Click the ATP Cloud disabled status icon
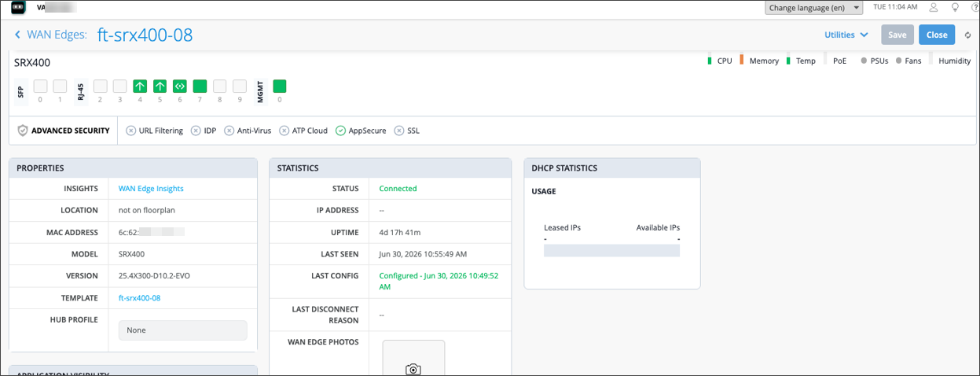Viewport: 980px width, 376px height. (284, 131)
